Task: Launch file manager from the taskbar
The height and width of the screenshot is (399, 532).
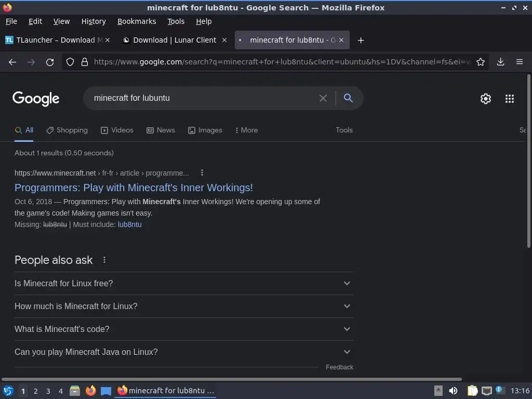Action: click(75, 391)
